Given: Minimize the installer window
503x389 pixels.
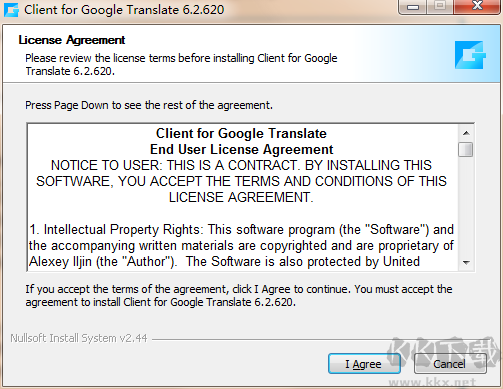Looking at the screenshot, I should pos(413,7).
